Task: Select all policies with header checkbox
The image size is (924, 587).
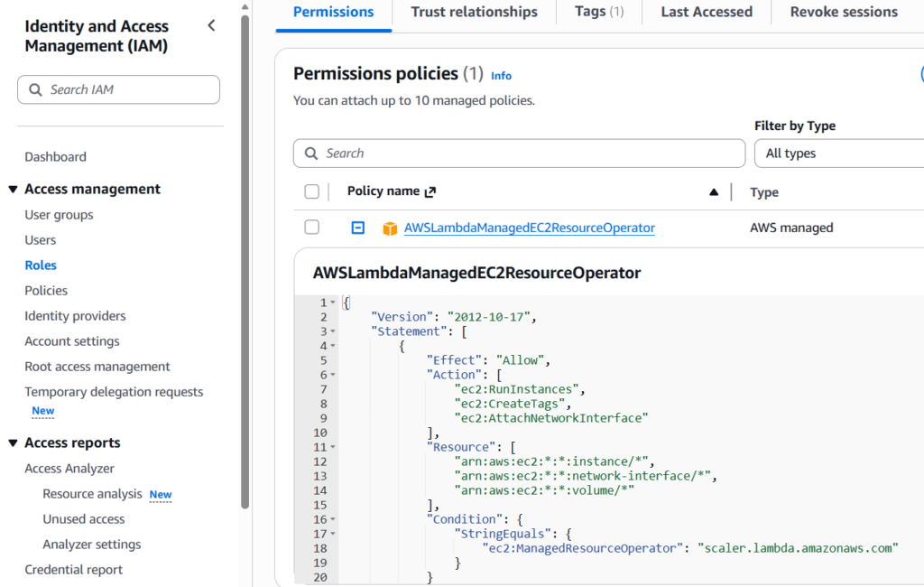Action: click(x=311, y=191)
